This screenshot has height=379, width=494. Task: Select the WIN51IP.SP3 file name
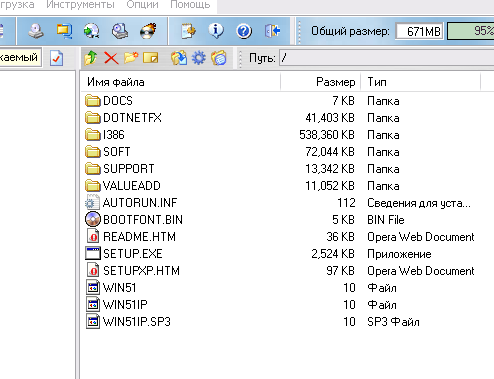[x=137, y=322]
